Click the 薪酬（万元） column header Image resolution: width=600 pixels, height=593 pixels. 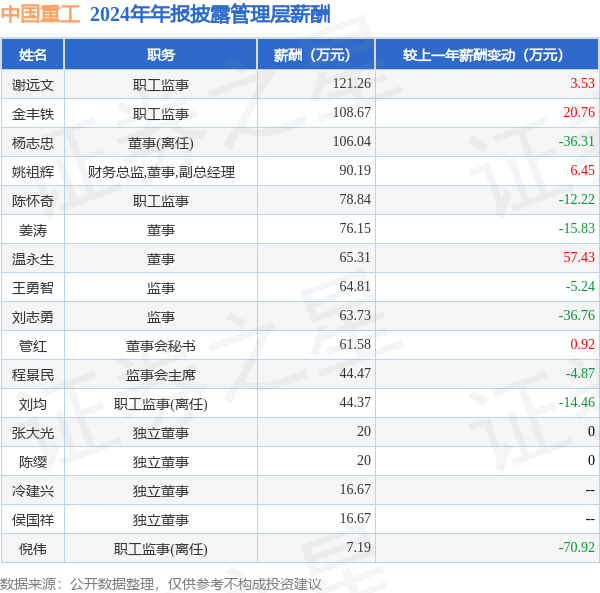pos(316,55)
